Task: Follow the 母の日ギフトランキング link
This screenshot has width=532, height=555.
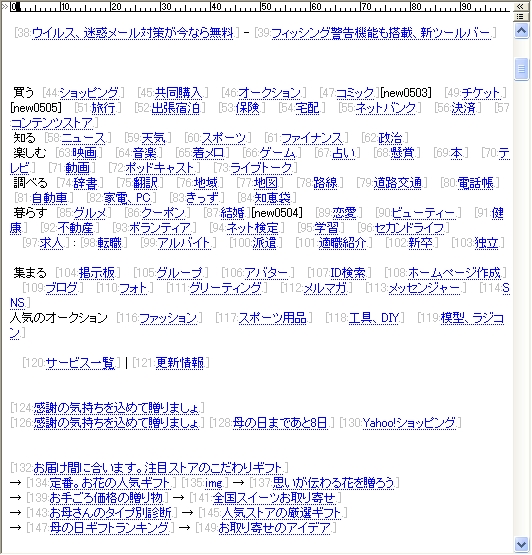Action: tap(109, 528)
